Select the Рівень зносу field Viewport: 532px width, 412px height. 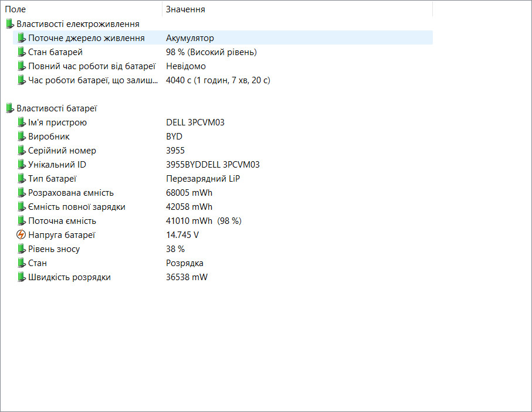pyautogui.click(x=54, y=249)
